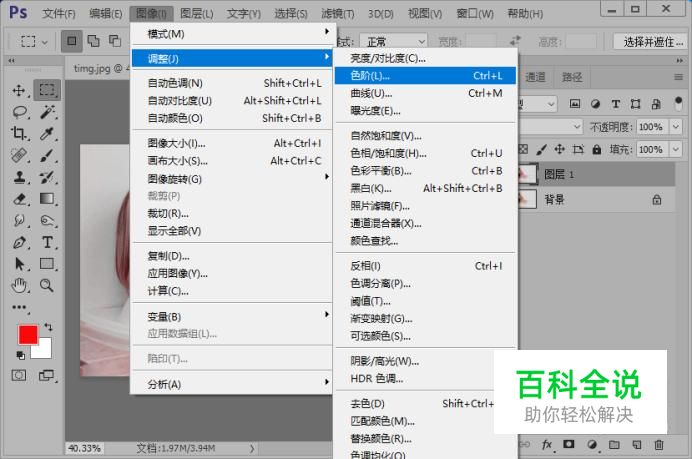The width and height of the screenshot is (692, 459).
Task: Add layer style fx button
Action: pyautogui.click(x=546, y=445)
